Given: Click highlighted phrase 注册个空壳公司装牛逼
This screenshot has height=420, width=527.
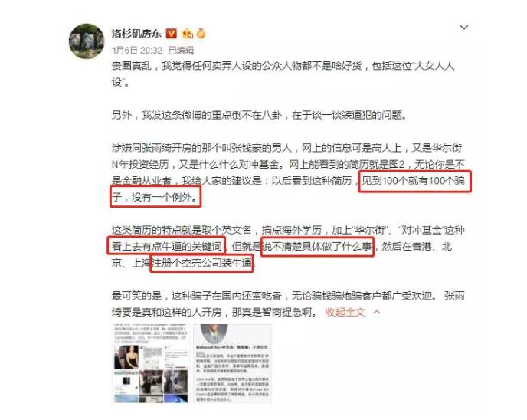Looking at the screenshot, I should [201, 263].
